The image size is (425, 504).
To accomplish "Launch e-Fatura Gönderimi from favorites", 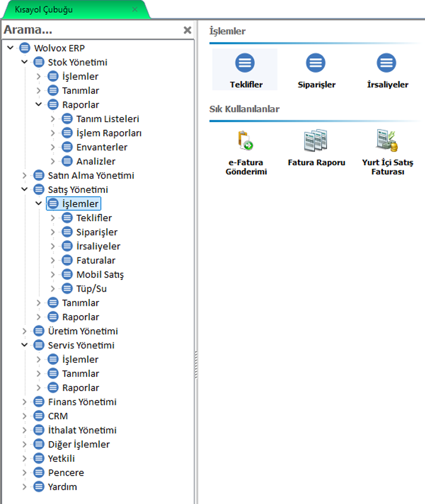I will 246,141.
